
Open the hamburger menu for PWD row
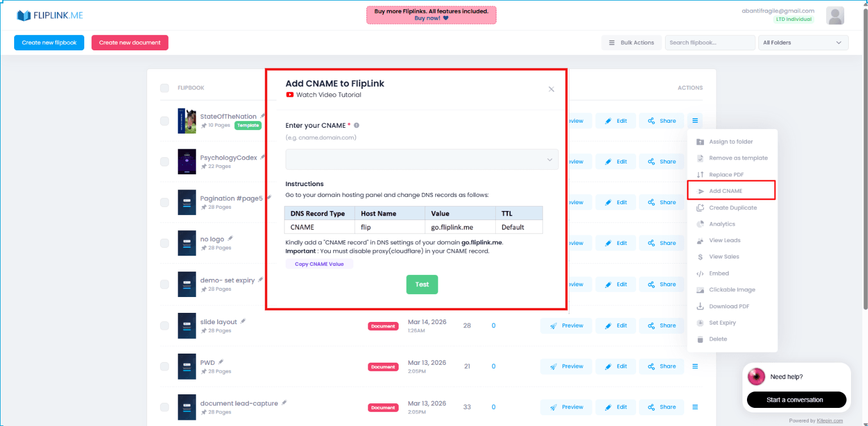(695, 366)
